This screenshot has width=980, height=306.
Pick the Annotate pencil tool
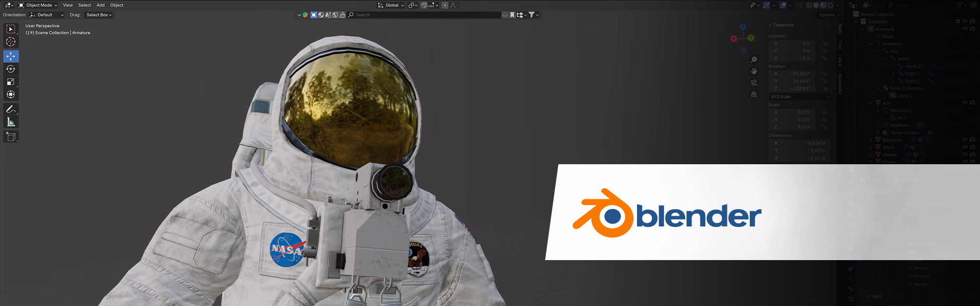pos(11,109)
